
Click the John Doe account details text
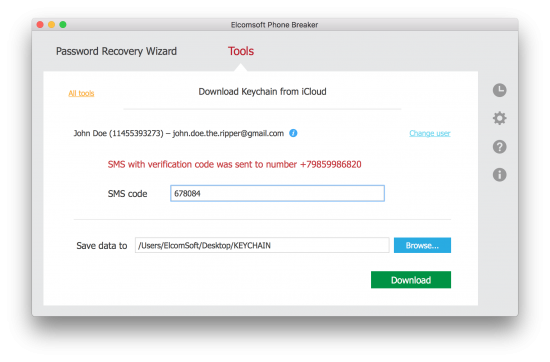[178, 133]
